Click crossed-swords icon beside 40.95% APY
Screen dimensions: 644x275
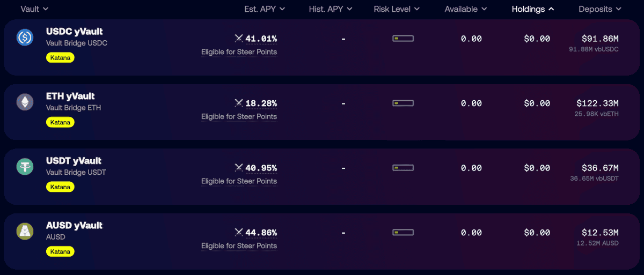239,168
